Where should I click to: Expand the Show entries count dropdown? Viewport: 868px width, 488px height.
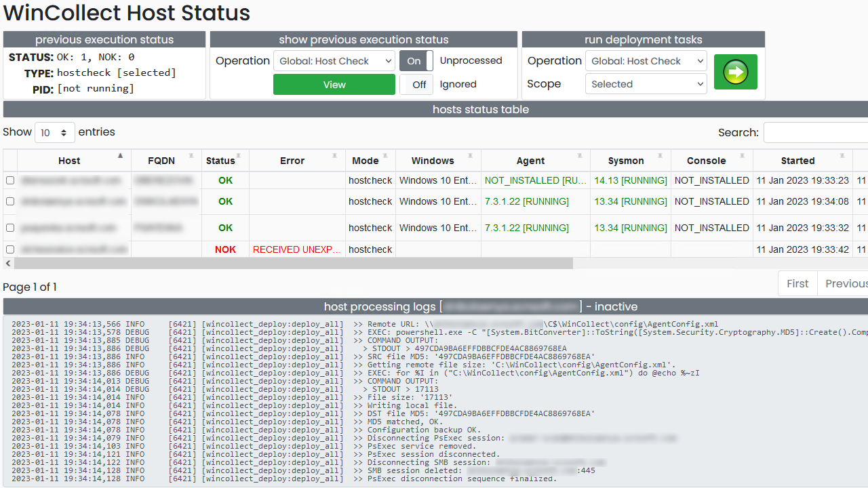54,133
